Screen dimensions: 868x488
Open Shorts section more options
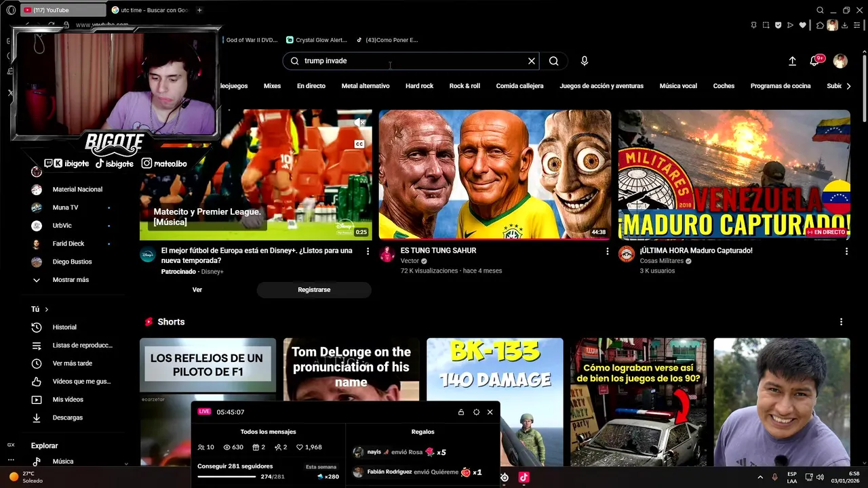841,322
